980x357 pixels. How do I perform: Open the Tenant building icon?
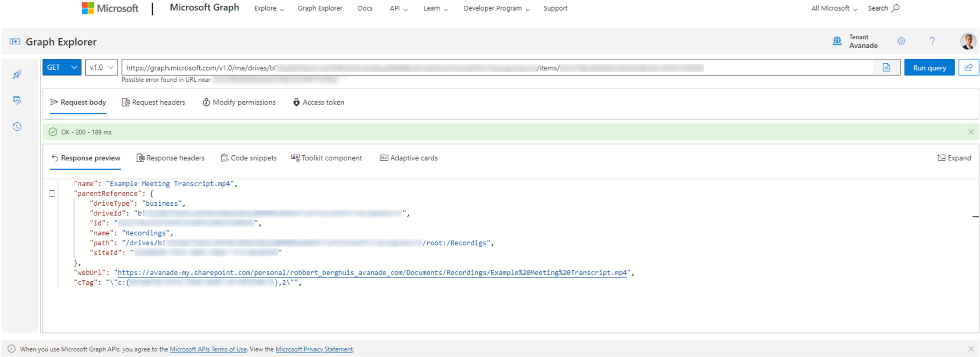(x=837, y=41)
